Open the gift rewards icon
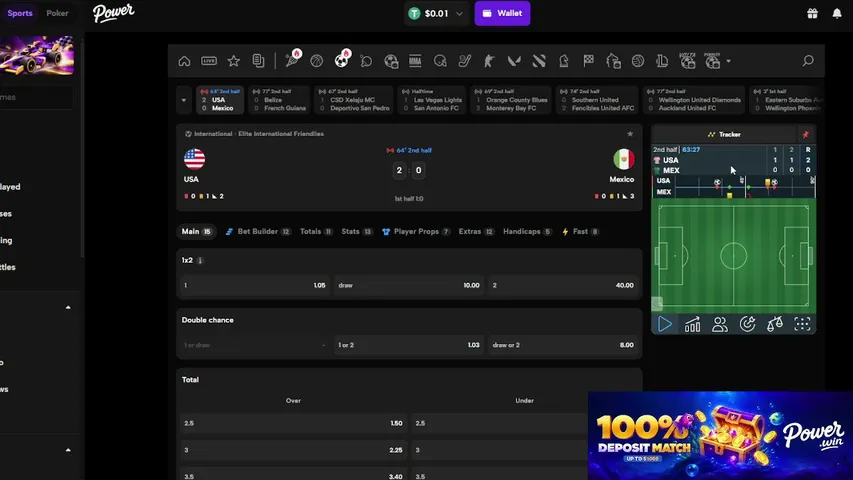 (812, 14)
